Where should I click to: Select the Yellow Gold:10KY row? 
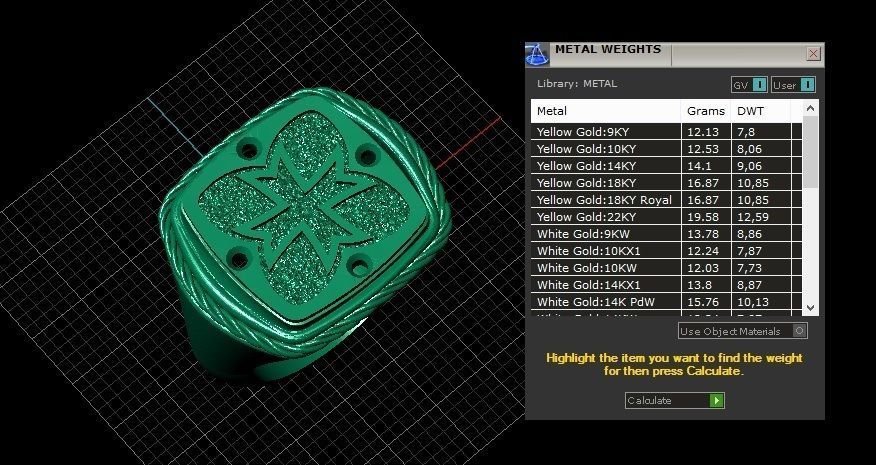[666, 149]
